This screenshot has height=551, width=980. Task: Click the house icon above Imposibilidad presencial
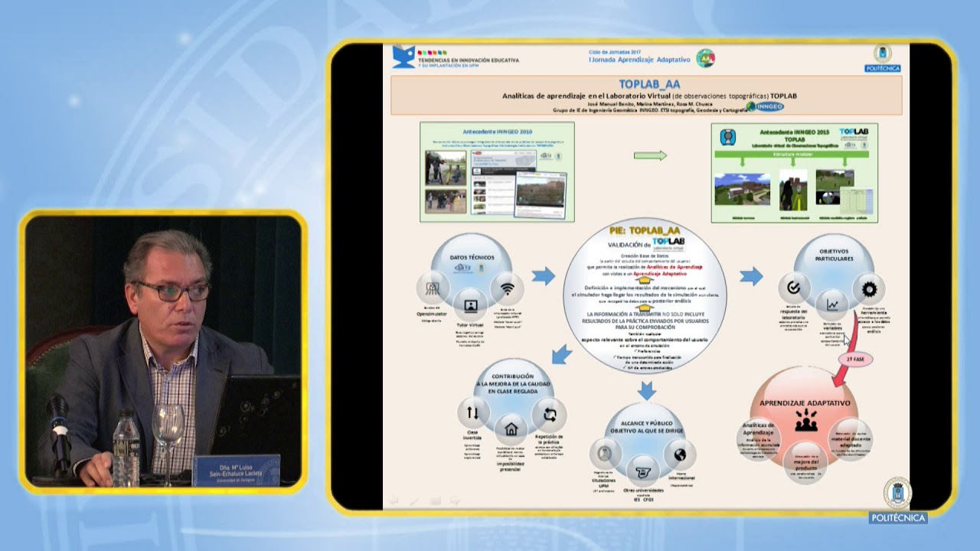(x=511, y=429)
